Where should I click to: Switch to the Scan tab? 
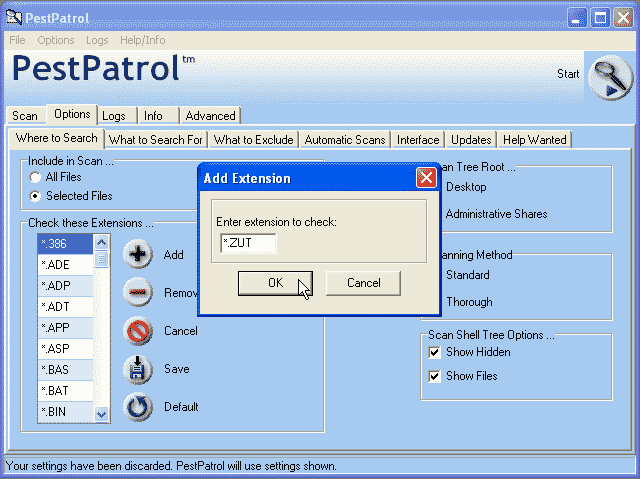pos(25,116)
